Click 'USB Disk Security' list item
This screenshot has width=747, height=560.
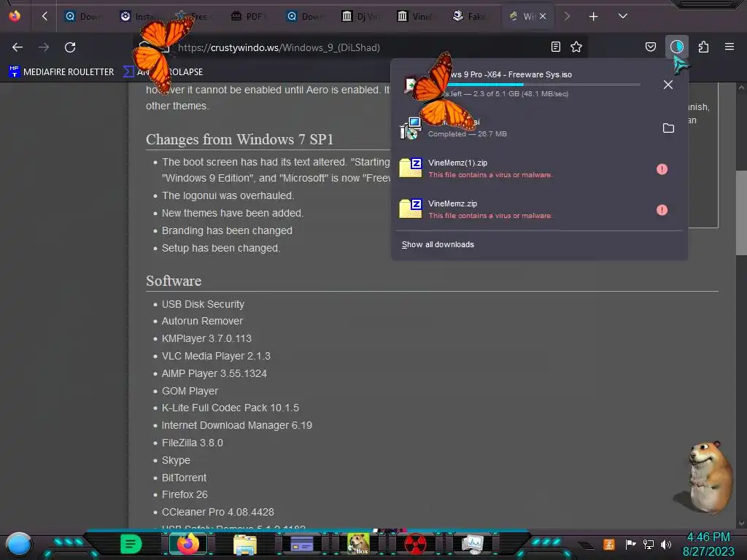pos(203,304)
